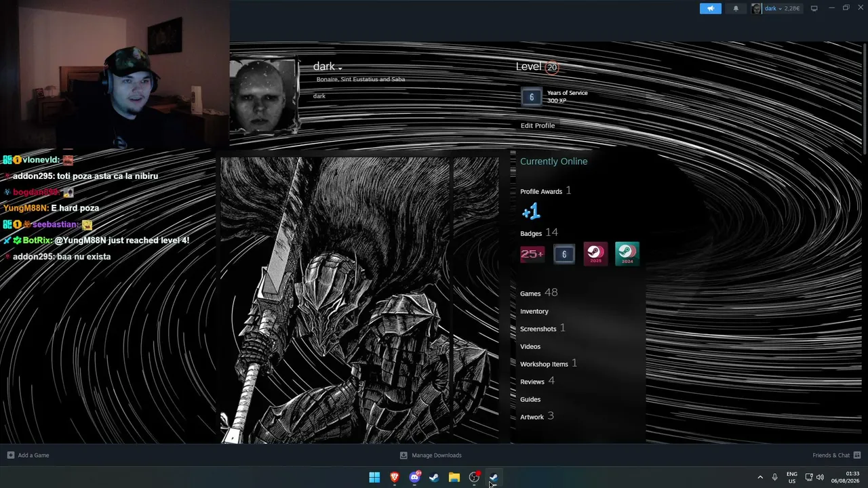This screenshot has width=868, height=488.
Task: Open the network and volume quick settings
Action: coord(814,478)
